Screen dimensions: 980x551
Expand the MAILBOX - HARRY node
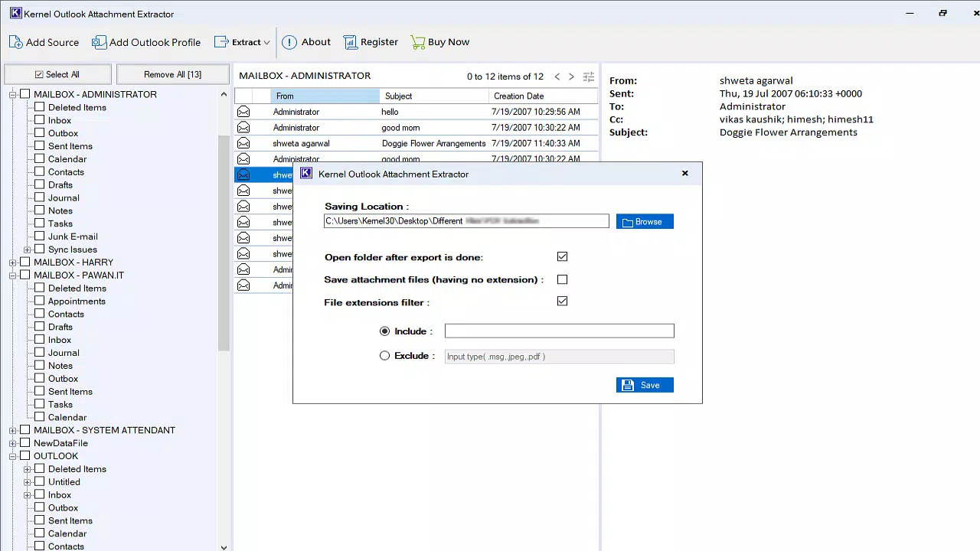13,262
